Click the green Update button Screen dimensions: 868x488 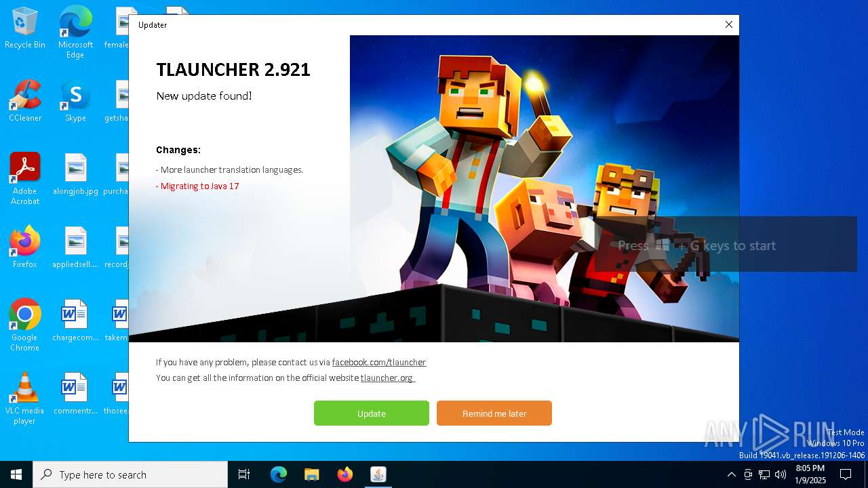click(371, 413)
